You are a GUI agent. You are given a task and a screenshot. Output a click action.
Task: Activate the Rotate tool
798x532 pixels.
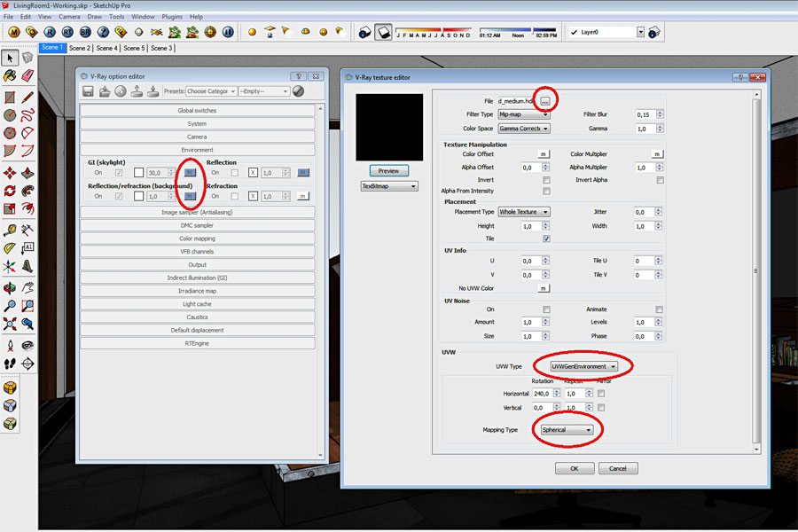[x=10, y=191]
